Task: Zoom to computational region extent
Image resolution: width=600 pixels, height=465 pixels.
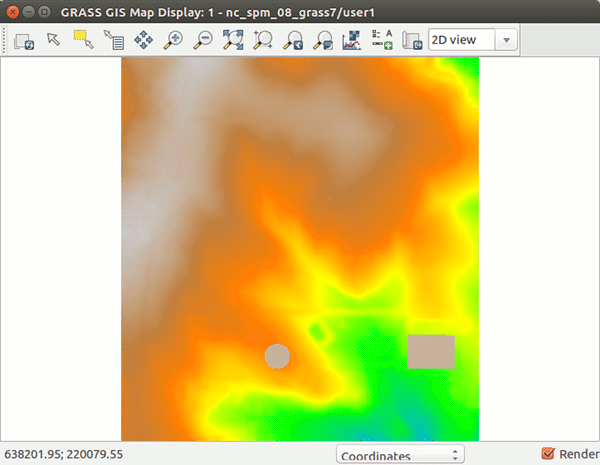Action: point(264,41)
